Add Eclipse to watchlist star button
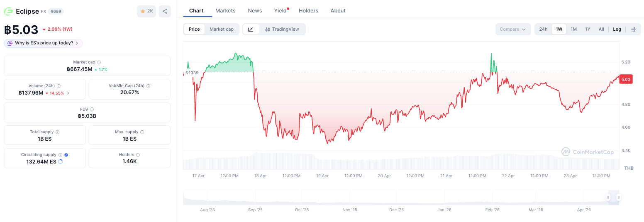The width and height of the screenshot is (644, 222). [x=146, y=11]
